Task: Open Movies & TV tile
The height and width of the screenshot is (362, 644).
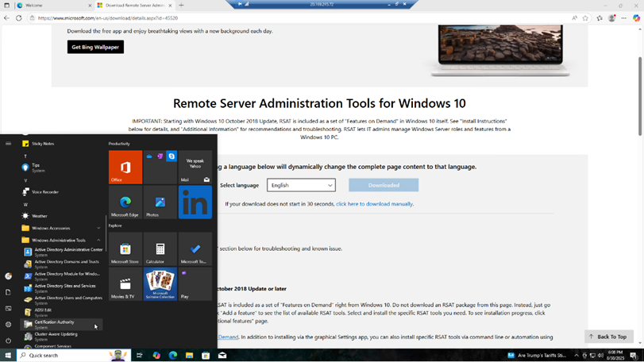Action: [x=125, y=284]
